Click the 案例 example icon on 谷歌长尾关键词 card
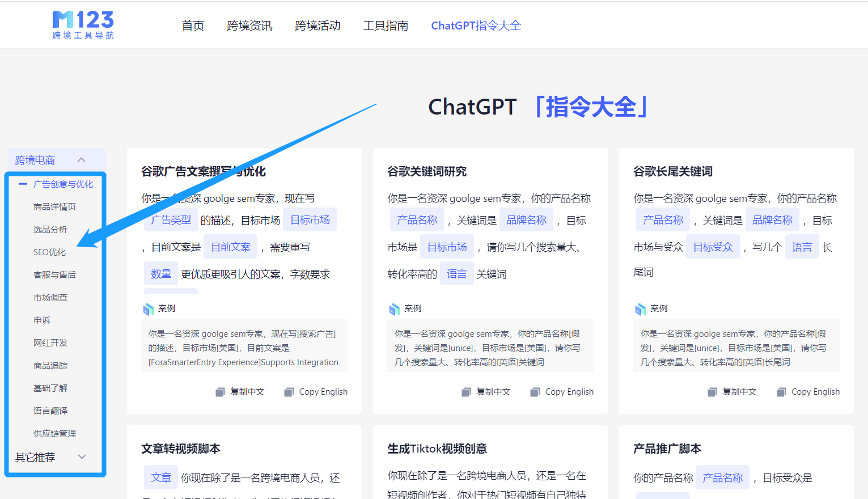This screenshot has width=868, height=499. (641, 308)
